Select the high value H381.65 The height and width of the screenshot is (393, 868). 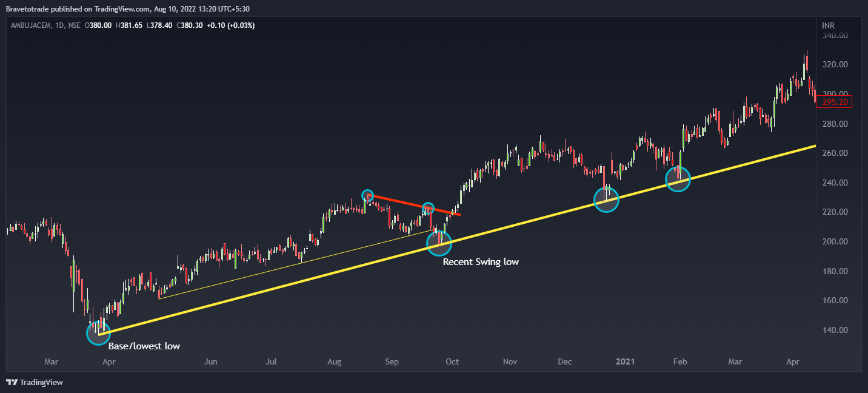coord(130,25)
